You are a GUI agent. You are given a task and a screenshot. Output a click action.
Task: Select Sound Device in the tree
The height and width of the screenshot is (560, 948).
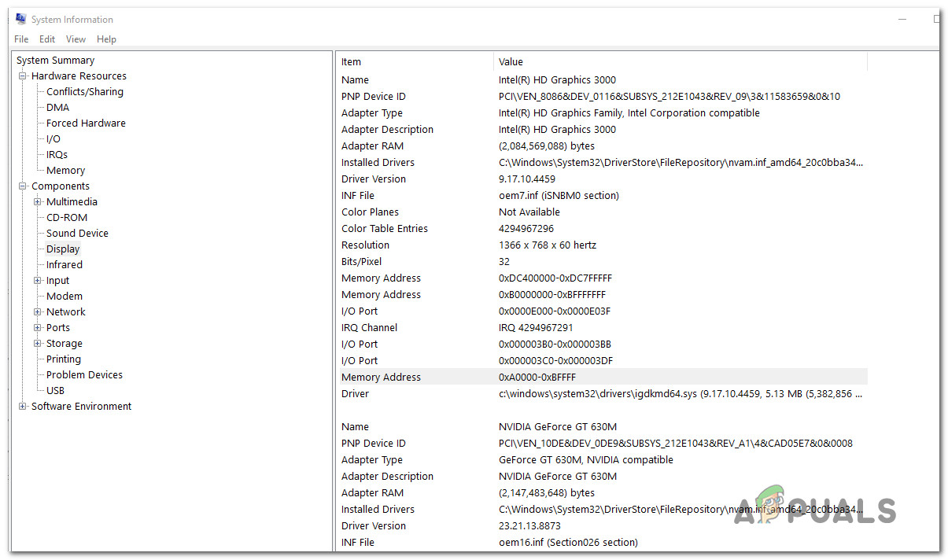77,234
